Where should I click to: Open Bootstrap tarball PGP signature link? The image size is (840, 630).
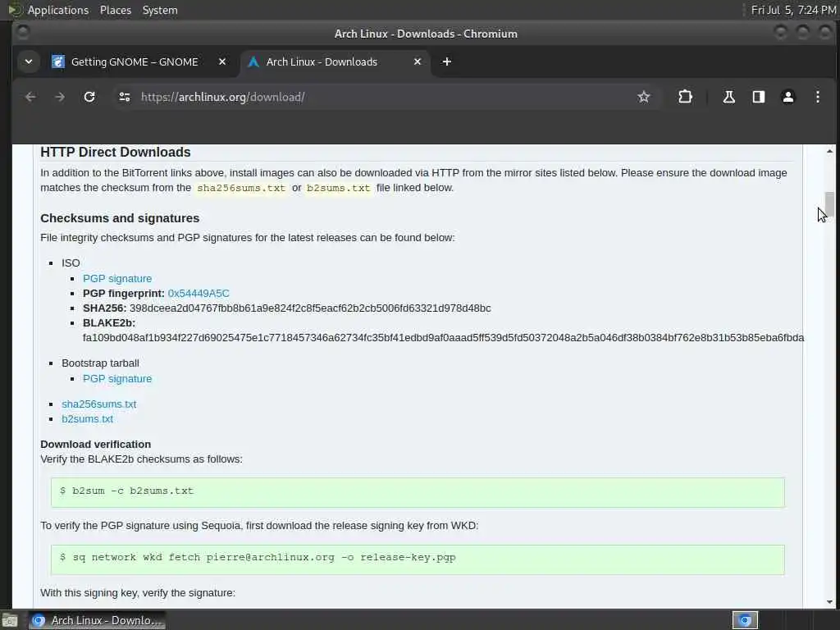pos(117,379)
